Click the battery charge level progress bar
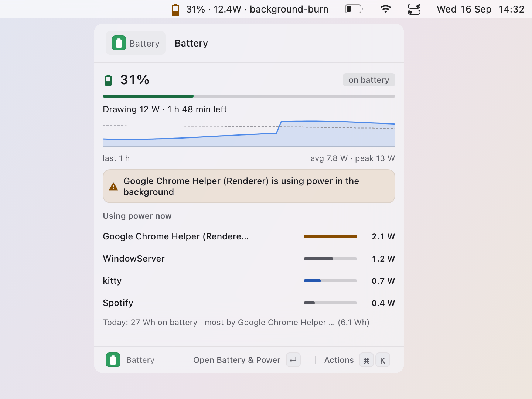Image resolution: width=532 pixels, height=399 pixels. (x=249, y=96)
